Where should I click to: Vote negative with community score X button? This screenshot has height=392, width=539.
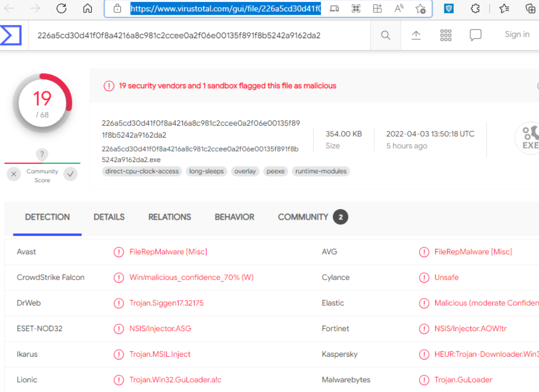[x=14, y=174]
